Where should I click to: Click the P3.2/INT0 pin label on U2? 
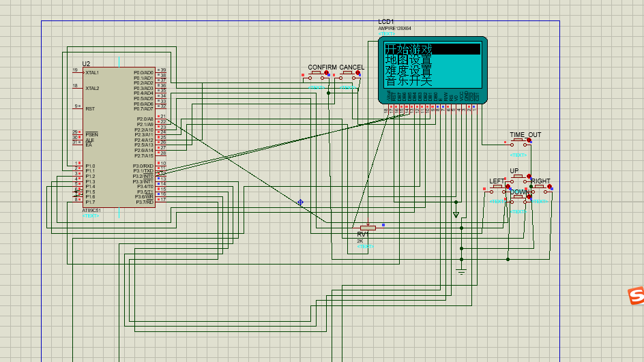(x=143, y=177)
